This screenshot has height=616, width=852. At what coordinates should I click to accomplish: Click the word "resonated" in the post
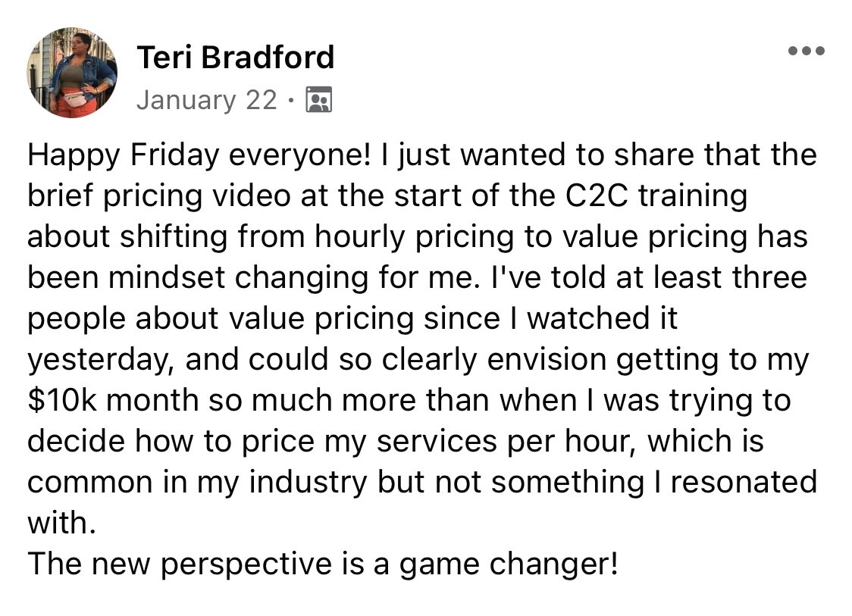coord(744,483)
